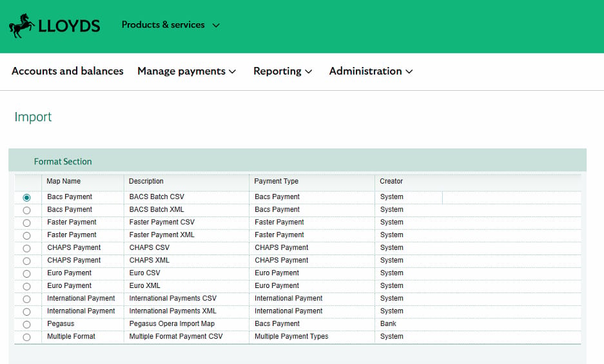
Task: Click the Payment Type column header
Action: click(276, 181)
